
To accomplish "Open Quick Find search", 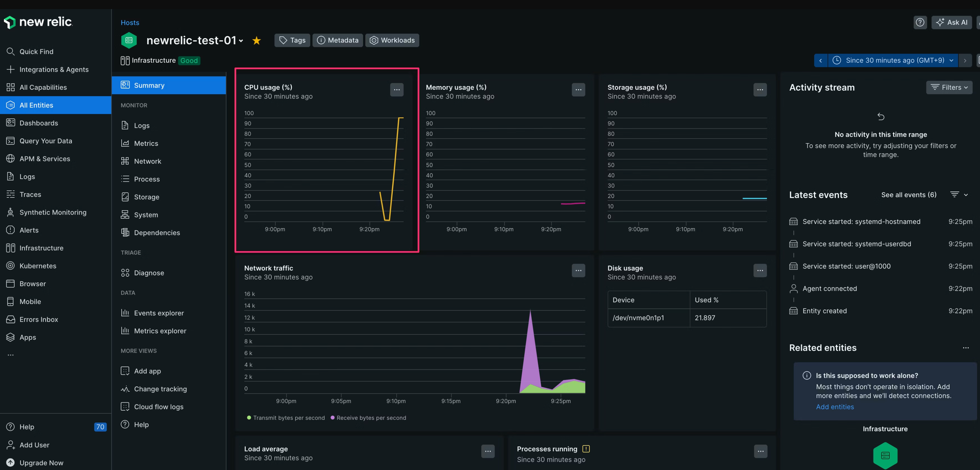I will tap(36, 51).
